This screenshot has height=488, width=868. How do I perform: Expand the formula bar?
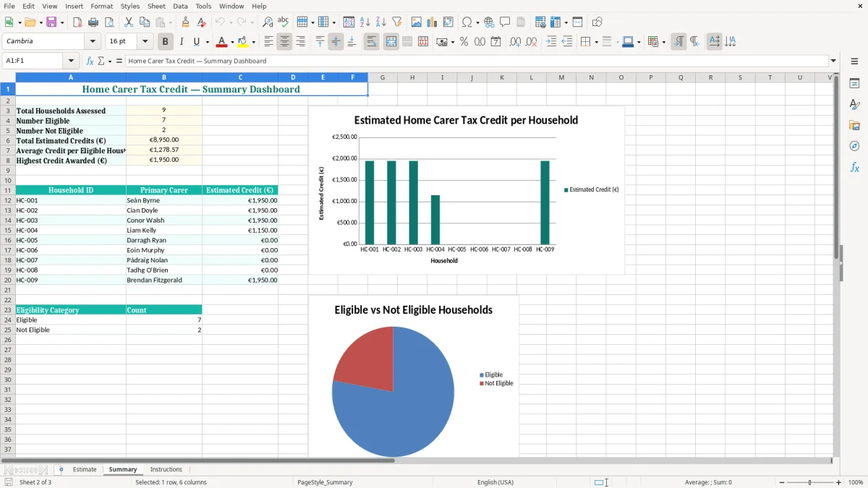pos(833,61)
